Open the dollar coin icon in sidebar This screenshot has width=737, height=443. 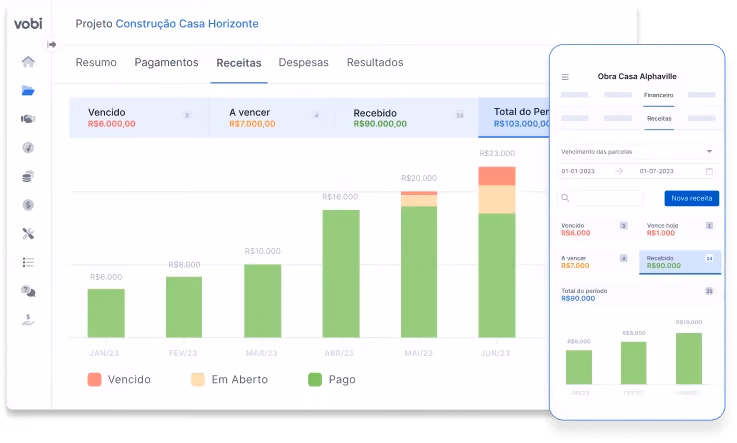(x=28, y=205)
